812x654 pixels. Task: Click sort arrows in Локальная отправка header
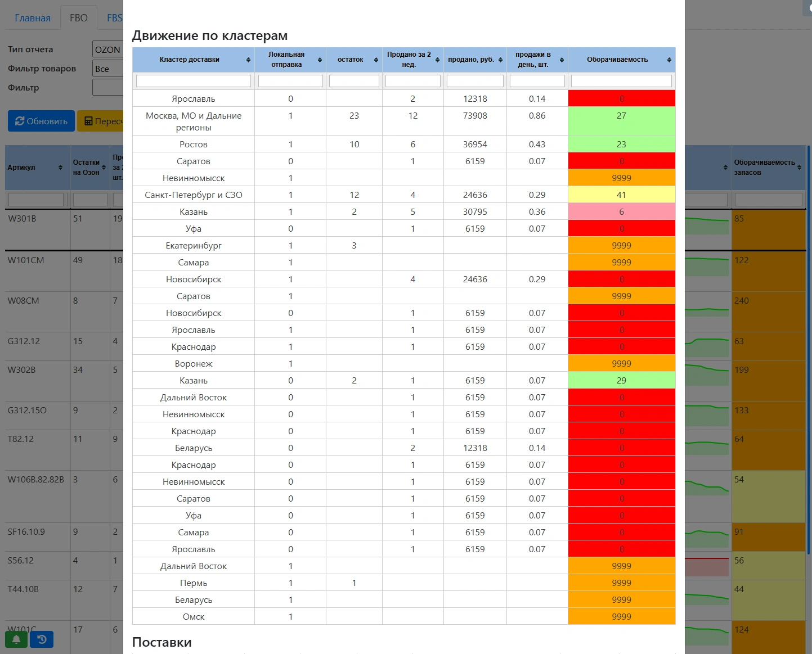[x=320, y=60]
